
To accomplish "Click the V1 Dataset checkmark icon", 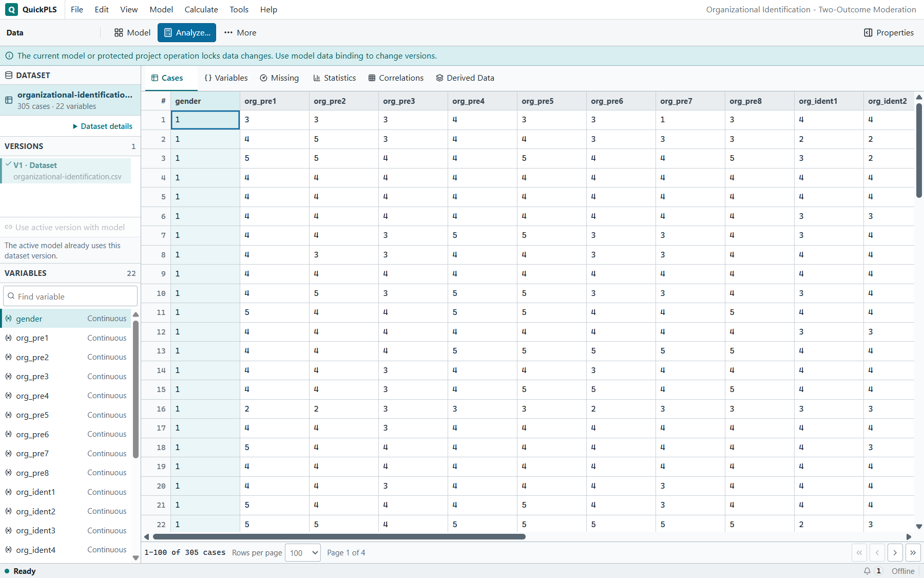I will click(x=8, y=164).
